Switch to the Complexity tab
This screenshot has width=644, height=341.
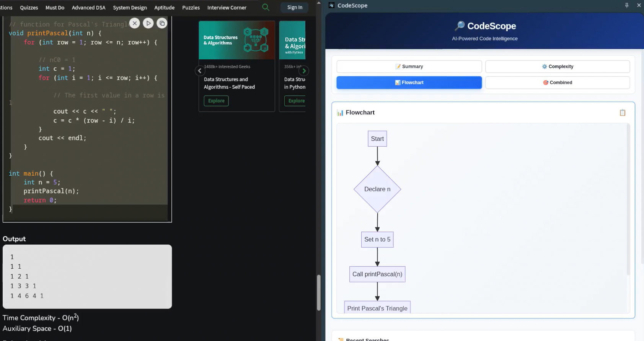(x=558, y=67)
